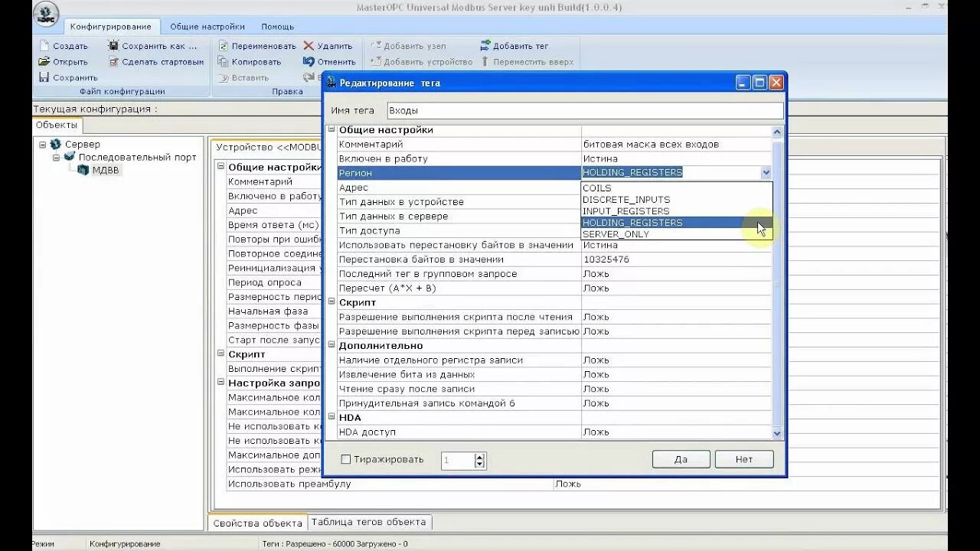Click the Комментарий value битовая маска всех входов
The image size is (980, 551).
651,144
